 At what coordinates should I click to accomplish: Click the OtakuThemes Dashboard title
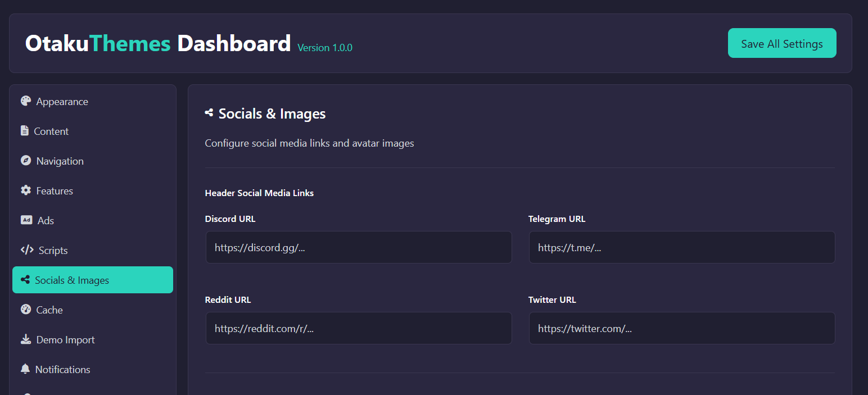click(157, 43)
